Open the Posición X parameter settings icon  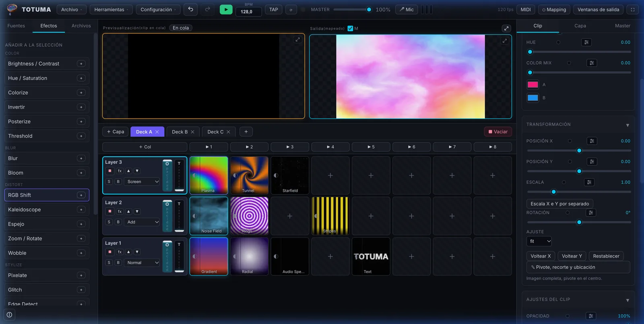point(592,141)
